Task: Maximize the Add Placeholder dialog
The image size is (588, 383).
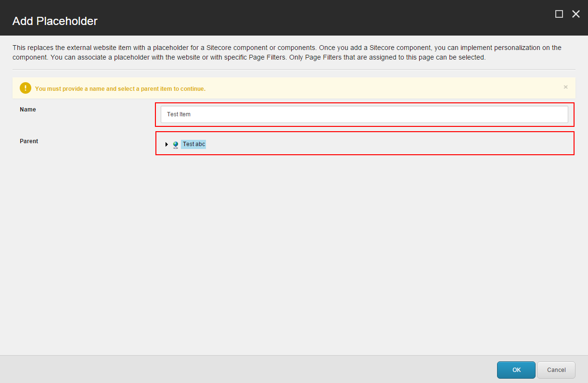Action: (x=559, y=14)
